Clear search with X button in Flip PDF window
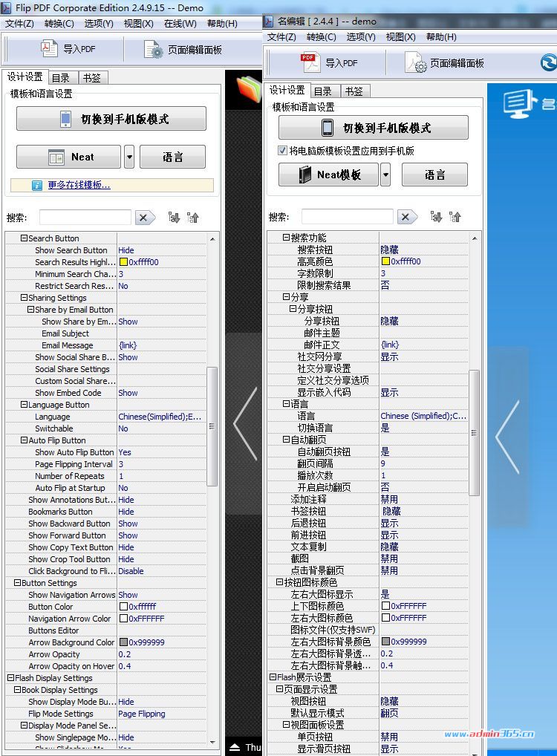 pyautogui.click(x=145, y=218)
